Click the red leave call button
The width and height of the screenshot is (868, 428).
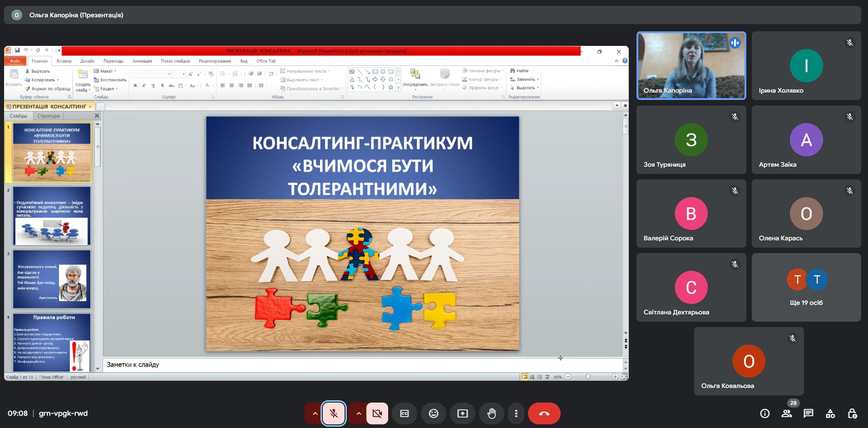(544, 413)
